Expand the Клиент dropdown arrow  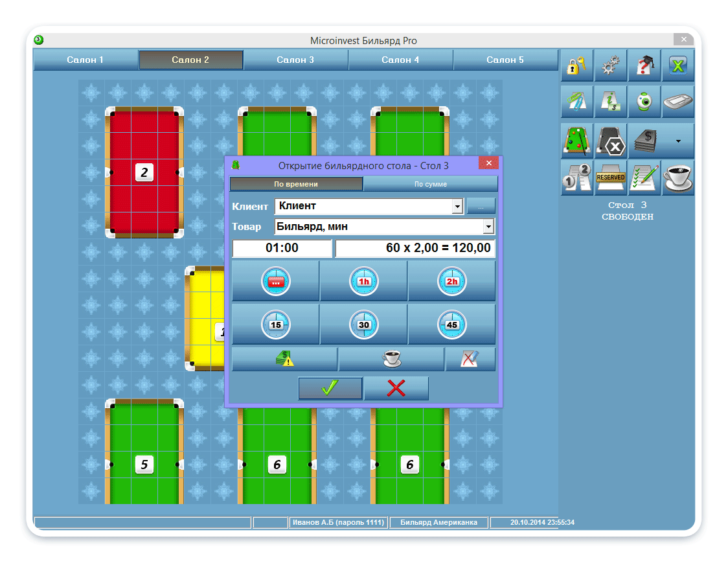[x=457, y=206]
